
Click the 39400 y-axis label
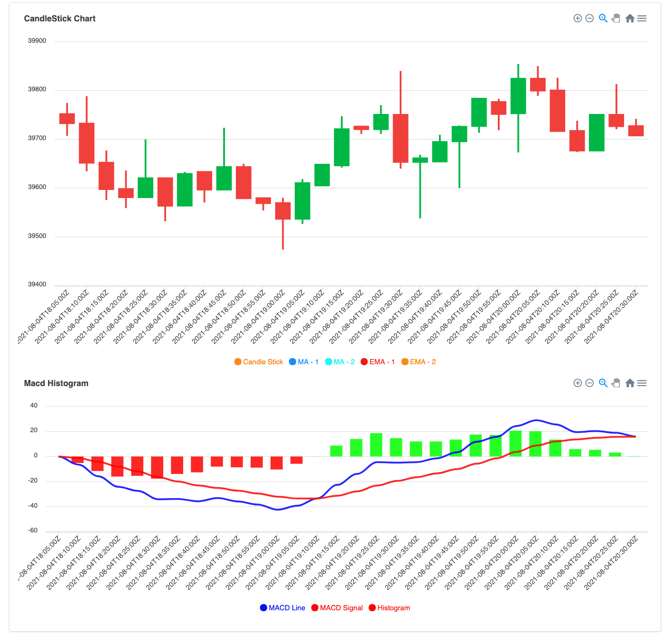tap(37, 284)
